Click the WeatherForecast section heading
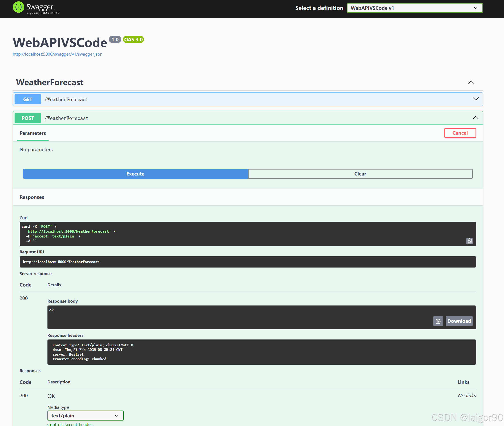504x426 pixels. (50, 82)
